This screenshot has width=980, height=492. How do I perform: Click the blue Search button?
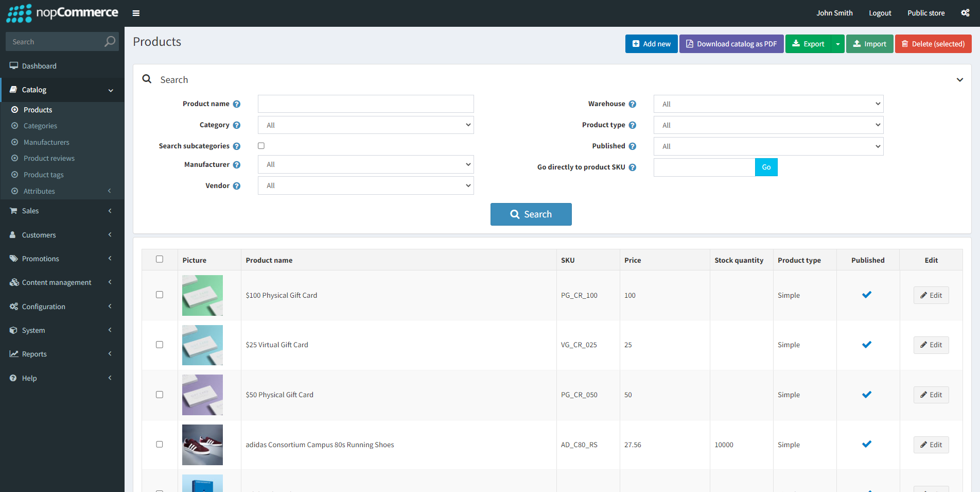tap(531, 214)
